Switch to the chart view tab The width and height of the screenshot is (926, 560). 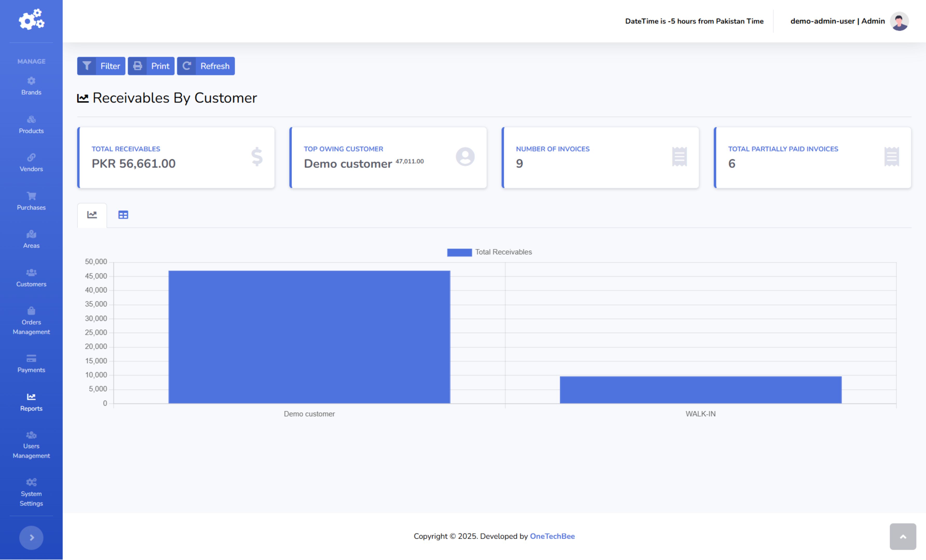tap(92, 215)
